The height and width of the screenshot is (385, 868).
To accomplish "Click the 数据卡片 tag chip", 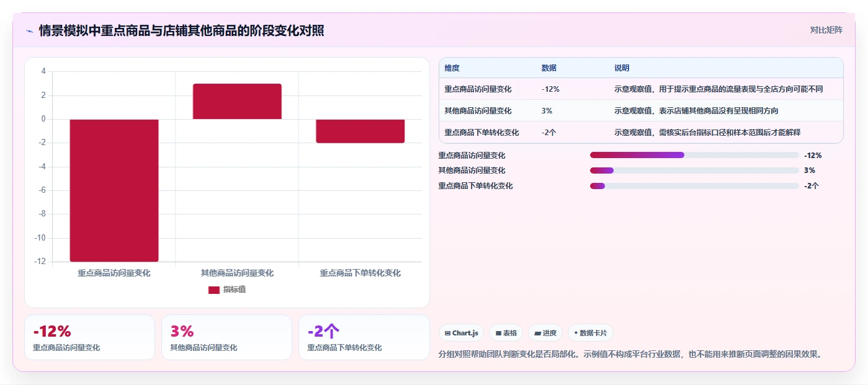I will tap(590, 333).
